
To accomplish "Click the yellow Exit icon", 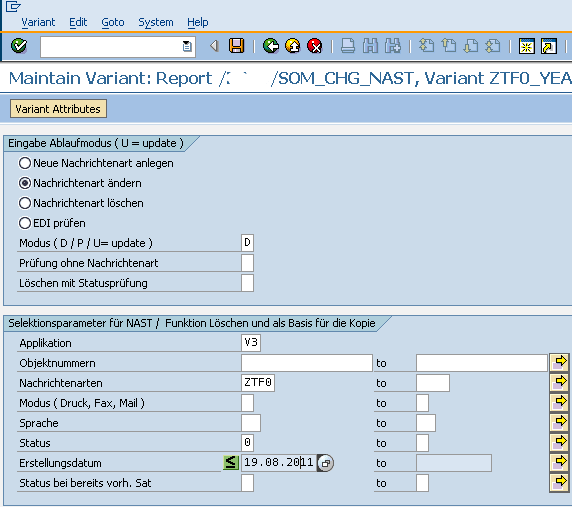I will coord(293,46).
